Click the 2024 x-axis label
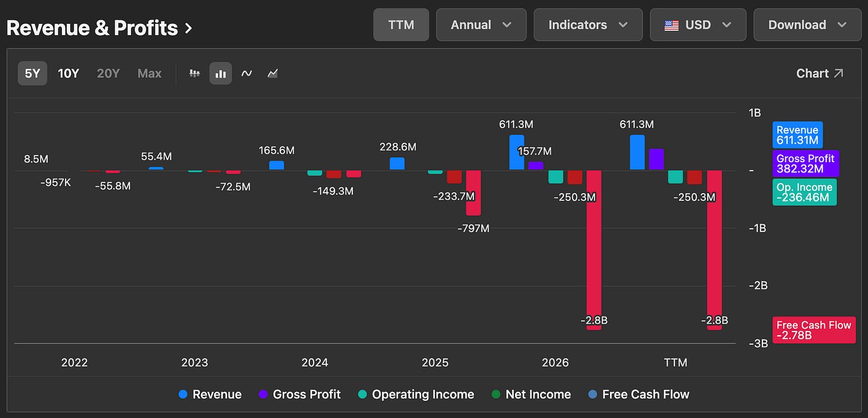 pyautogui.click(x=315, y=363)
